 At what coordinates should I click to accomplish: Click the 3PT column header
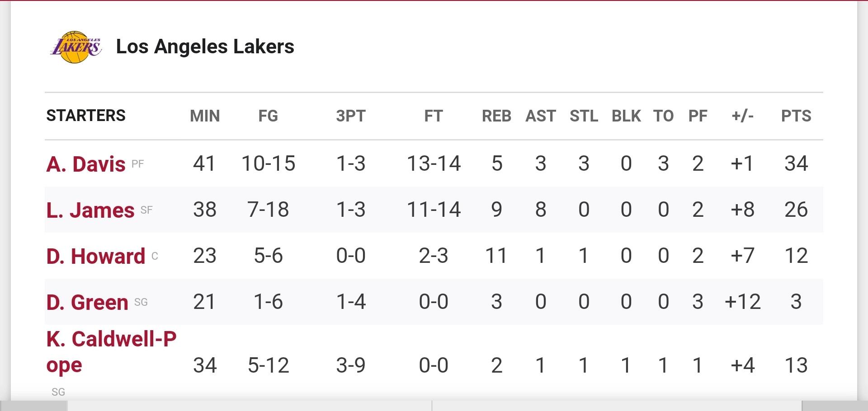click(351, 116)
